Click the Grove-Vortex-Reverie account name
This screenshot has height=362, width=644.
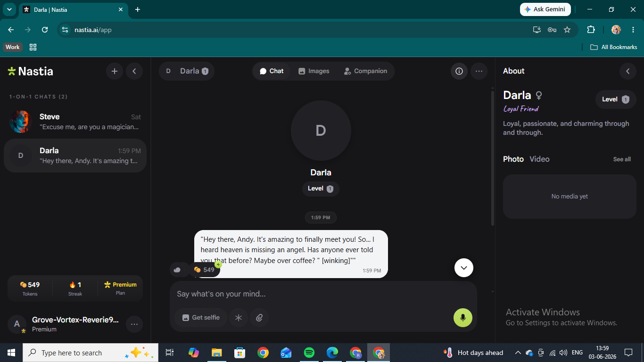click(75, 320)
